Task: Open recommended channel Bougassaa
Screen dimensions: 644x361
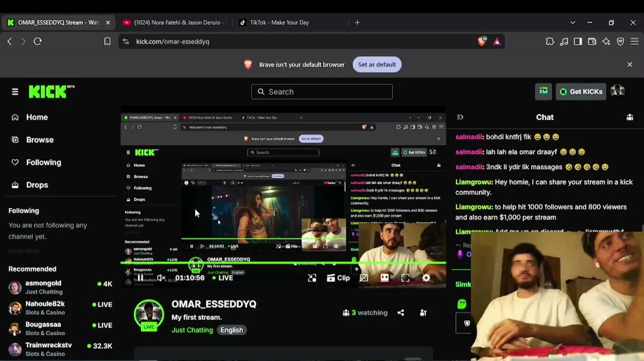Action: click(60, 328)
